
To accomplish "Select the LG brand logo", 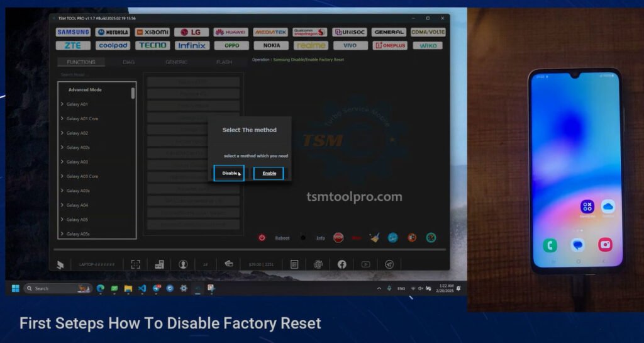I will (x=191, y=32).
